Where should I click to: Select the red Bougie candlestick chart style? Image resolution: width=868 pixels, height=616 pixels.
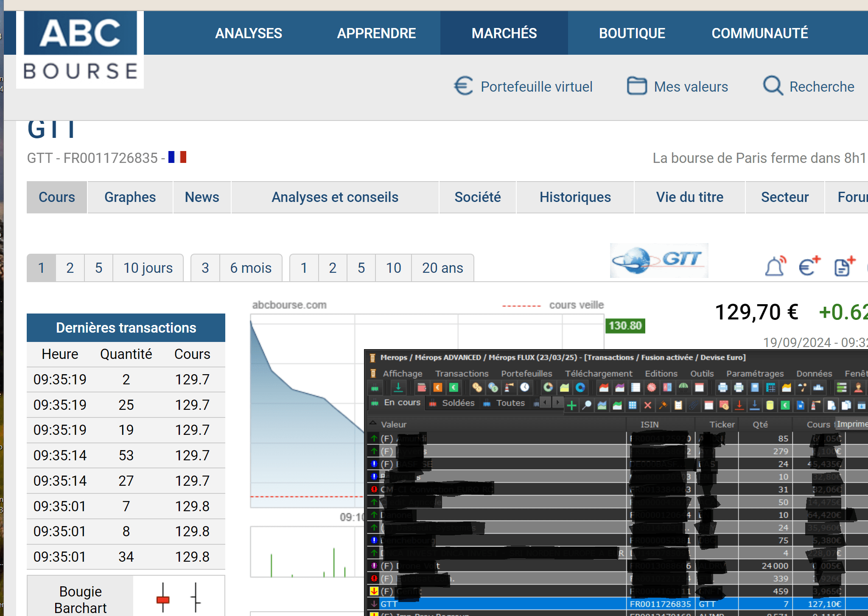[163, 598]
